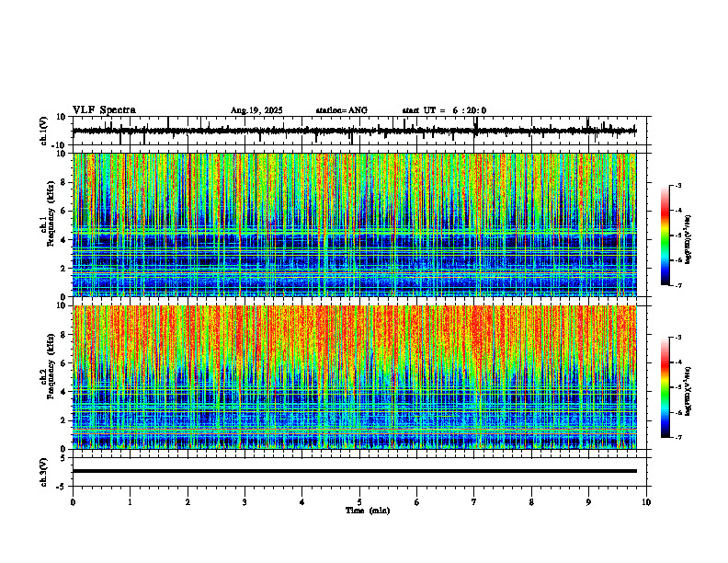Click the ch.2 spectrogram panel
Screen dimensions: 728x563
coord(354,377)
